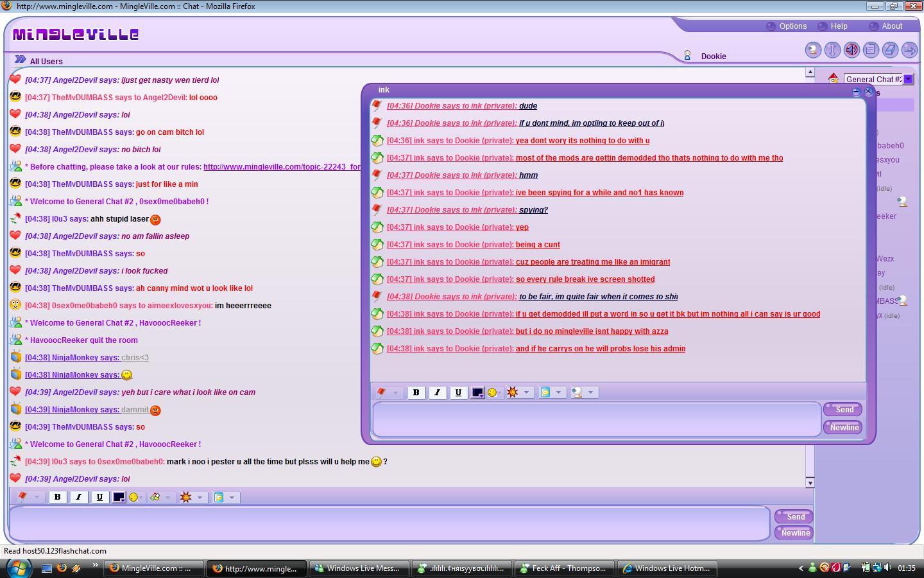Click the webcam icon in the private chat toolbar
This screenshot has width=924, height=578.
tap(577, 392)
